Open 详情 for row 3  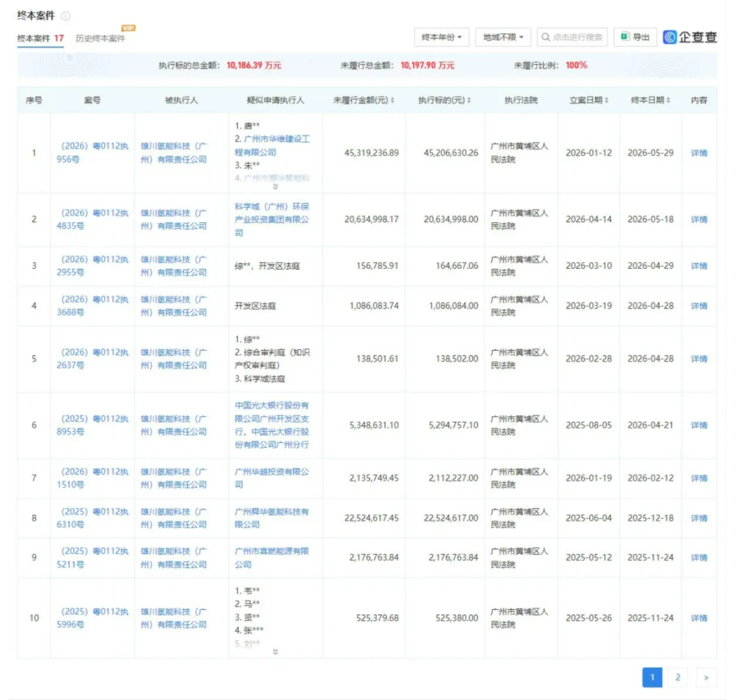click(x=699, y=265)
